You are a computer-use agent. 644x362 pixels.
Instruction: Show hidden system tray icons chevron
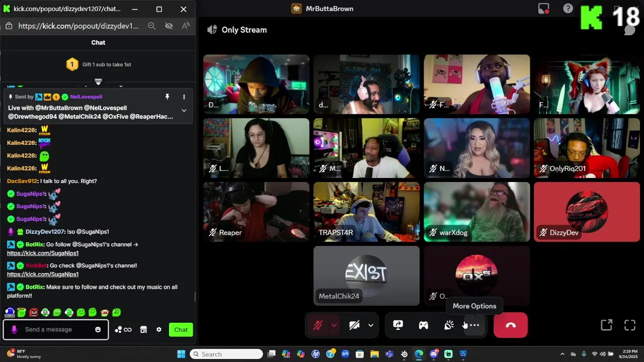562,354
